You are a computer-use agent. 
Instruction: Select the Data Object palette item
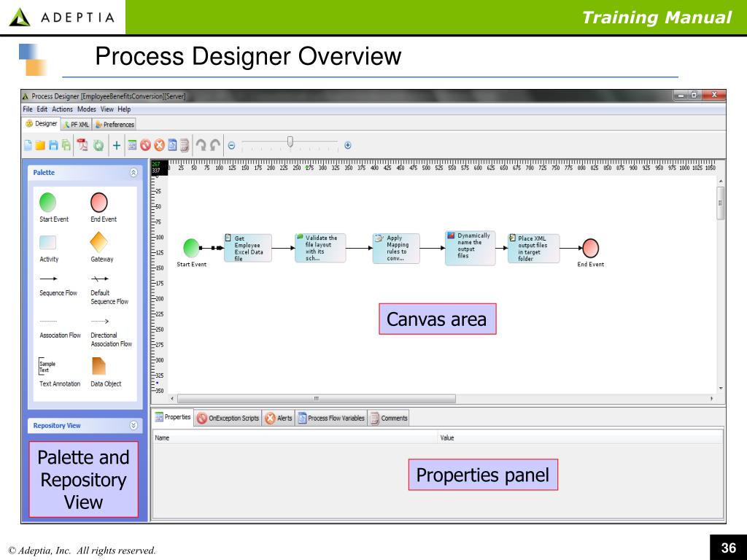[98, 366]
